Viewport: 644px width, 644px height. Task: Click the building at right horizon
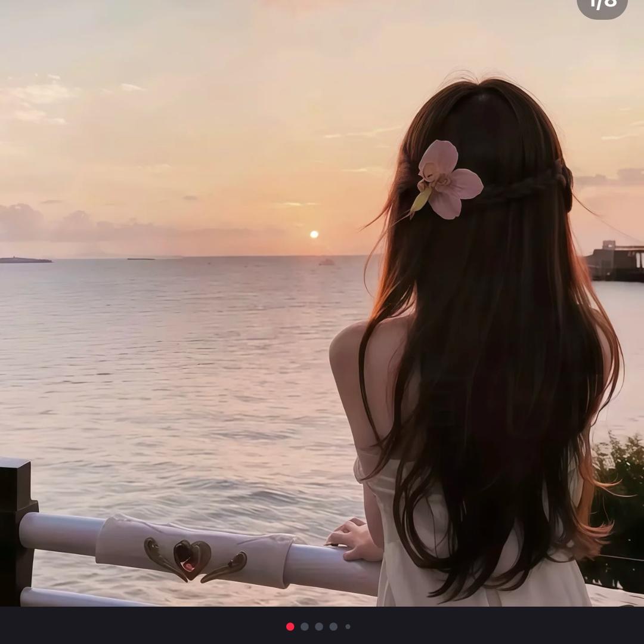point(615,261)
